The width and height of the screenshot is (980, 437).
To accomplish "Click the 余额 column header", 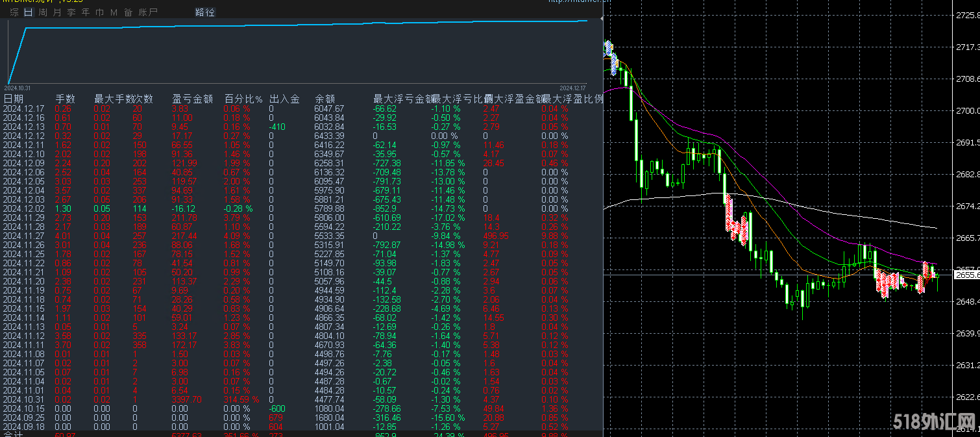I will [325, 99].
